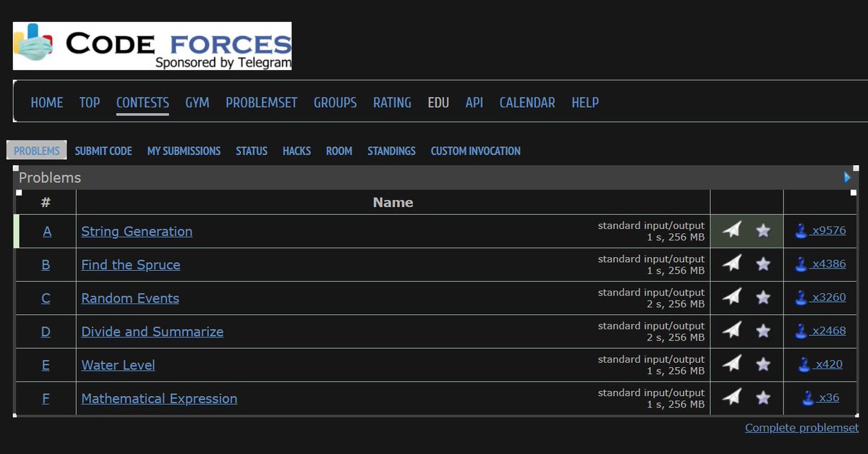
Task: Click paper plane icon for Random Events
Action: (732, 297)
